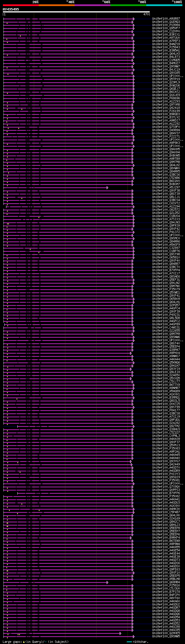The image size is (185, 644).
Task: Choose label UniRef100_P49231
Action: point(166,315)
